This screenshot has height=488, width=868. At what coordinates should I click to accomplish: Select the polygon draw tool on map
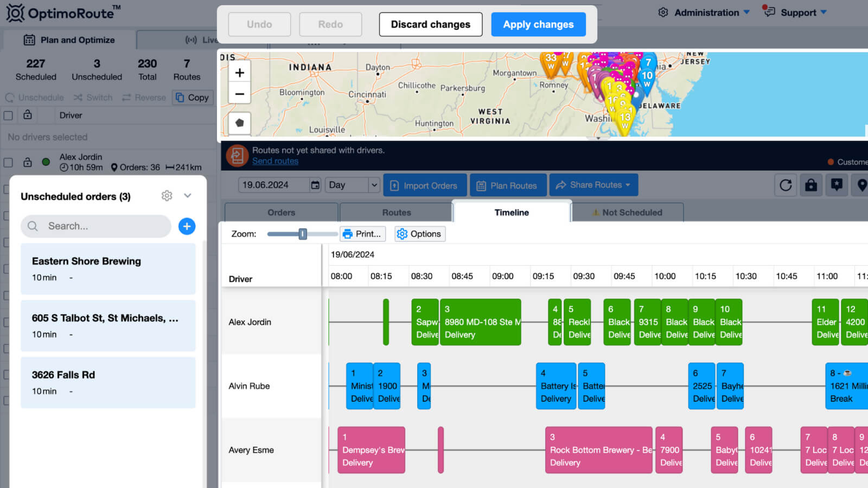click(239, 123)
